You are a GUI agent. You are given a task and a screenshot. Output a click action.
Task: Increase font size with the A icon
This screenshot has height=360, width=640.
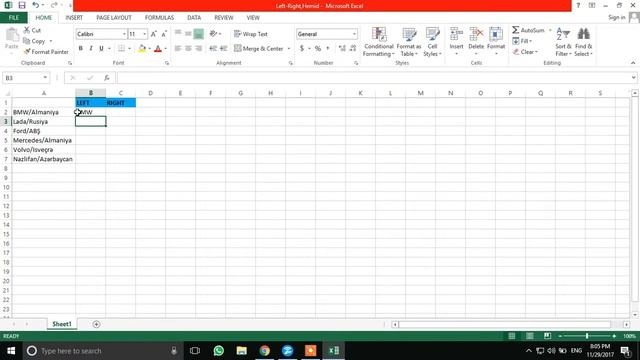tap(153, 34)
